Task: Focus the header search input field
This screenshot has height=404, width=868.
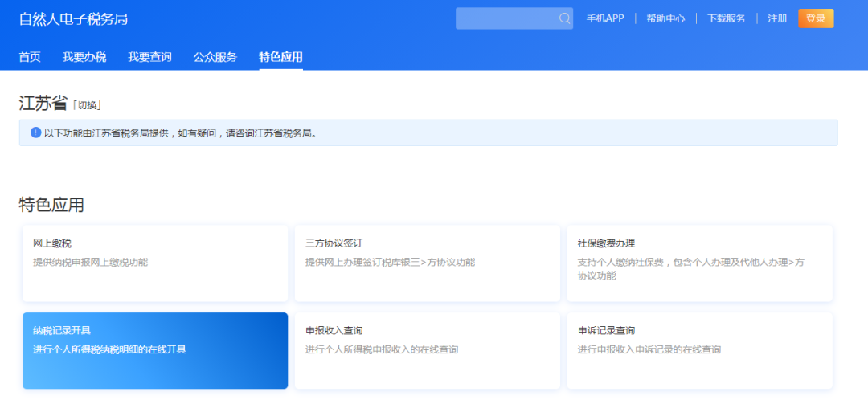Action: [514, 18]
